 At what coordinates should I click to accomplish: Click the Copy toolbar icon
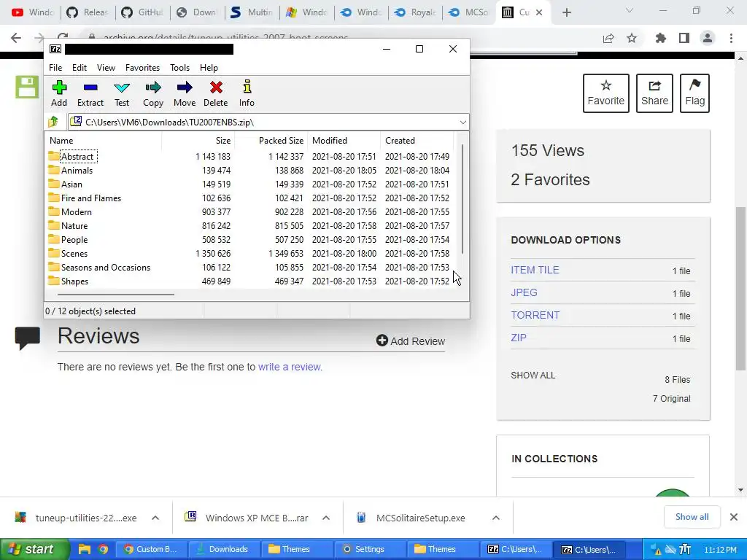[153, 94]
